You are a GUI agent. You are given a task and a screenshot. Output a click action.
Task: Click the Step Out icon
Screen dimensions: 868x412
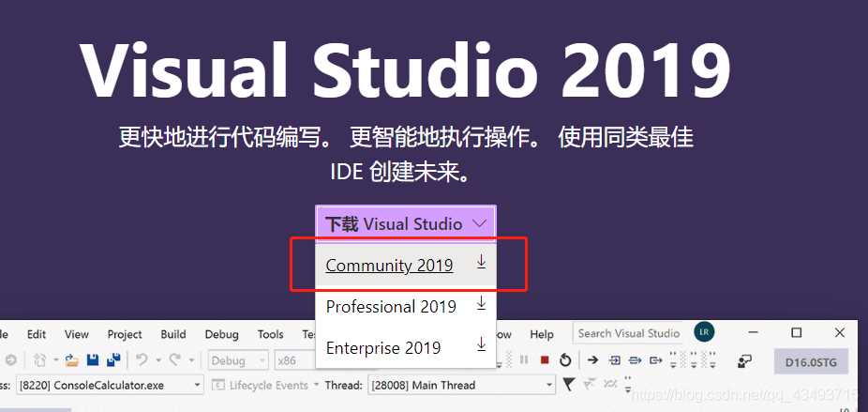pyautogui.click(x=656, y=360)
